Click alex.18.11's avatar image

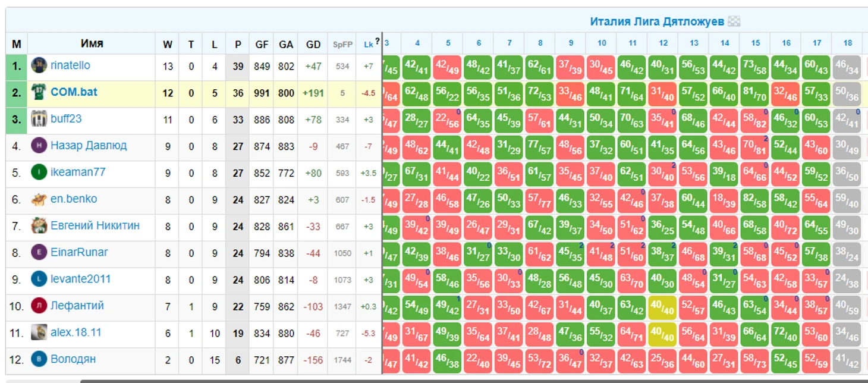click(39, 332)
